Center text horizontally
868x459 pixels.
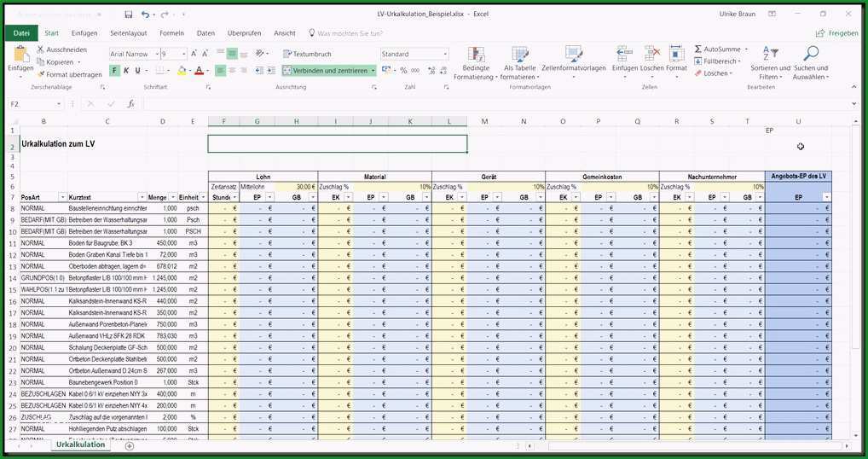coord(232,70)
